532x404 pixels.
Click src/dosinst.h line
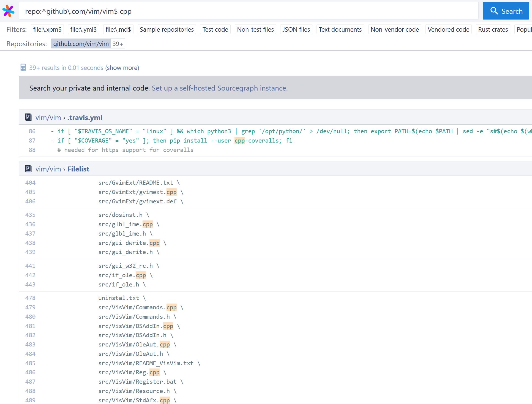[275, 215]
